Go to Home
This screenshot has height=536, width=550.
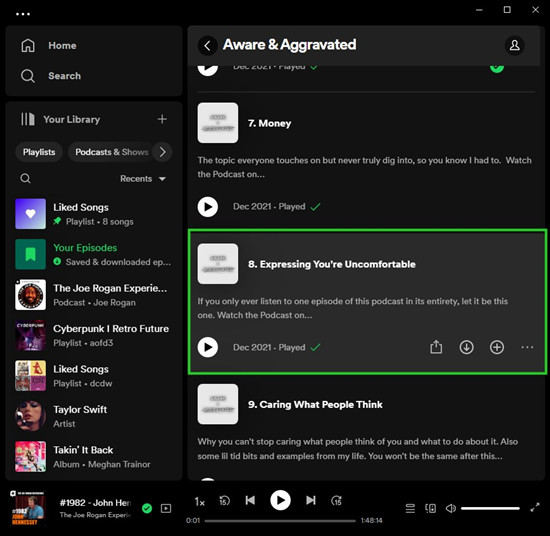tap(62, 46)
